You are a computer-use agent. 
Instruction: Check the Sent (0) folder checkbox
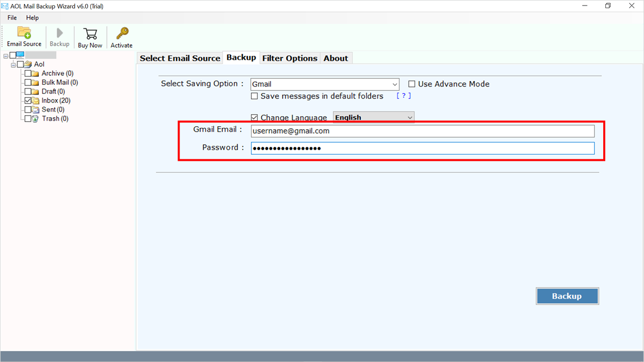(x=28, y=110)
